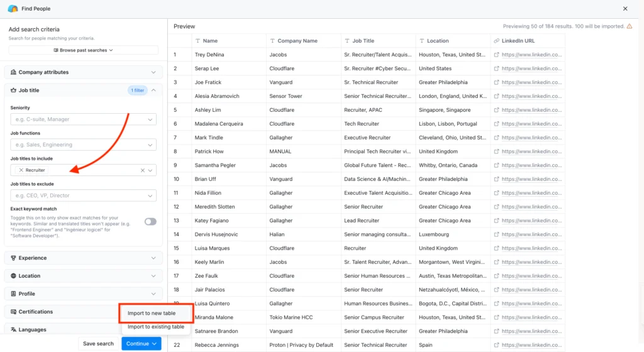
Task: Expand the Experience section
Action: (x=83, y=258)
